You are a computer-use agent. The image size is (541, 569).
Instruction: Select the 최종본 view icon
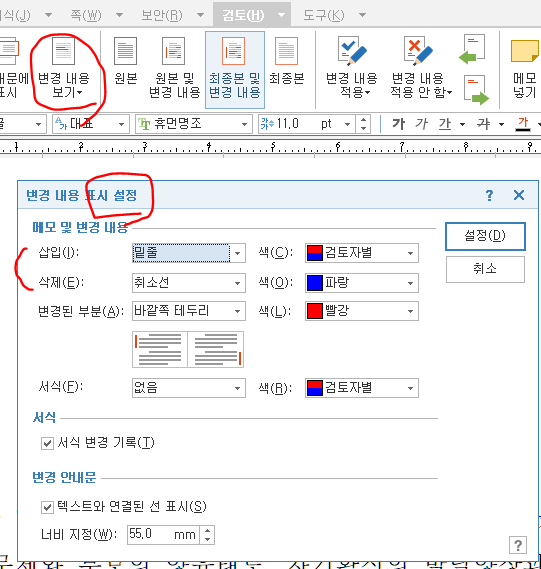286,51
